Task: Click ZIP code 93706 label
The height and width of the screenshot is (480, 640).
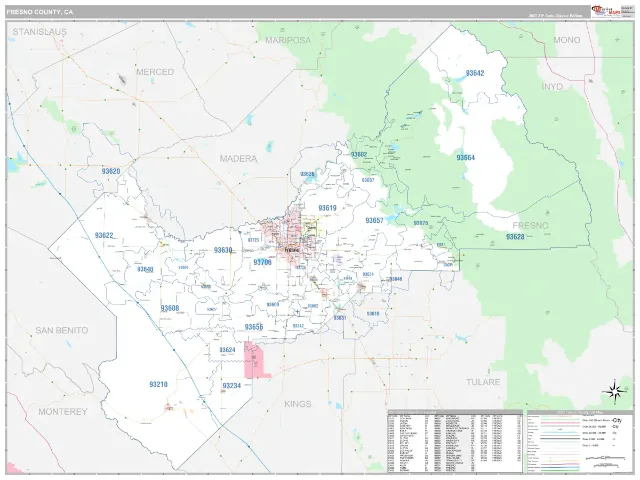Action: pos(262,262)
